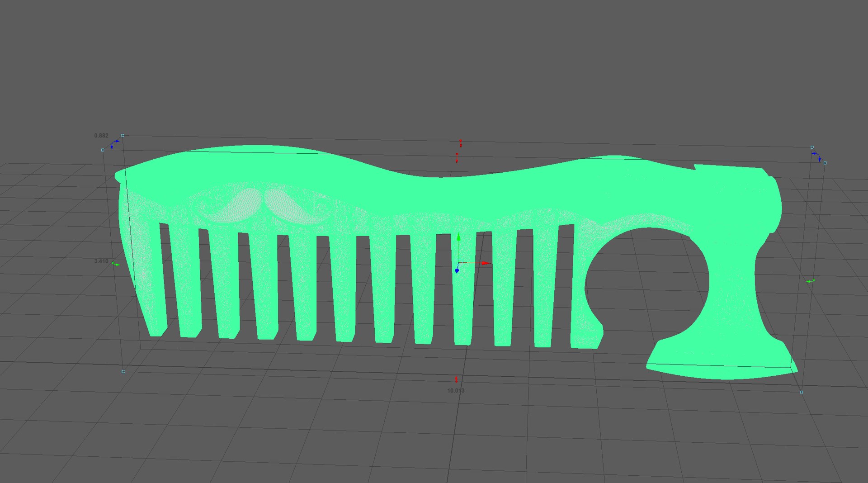
Task: Click the square corner handle beside the 0.882 label
Action: (x=123, y=135)
